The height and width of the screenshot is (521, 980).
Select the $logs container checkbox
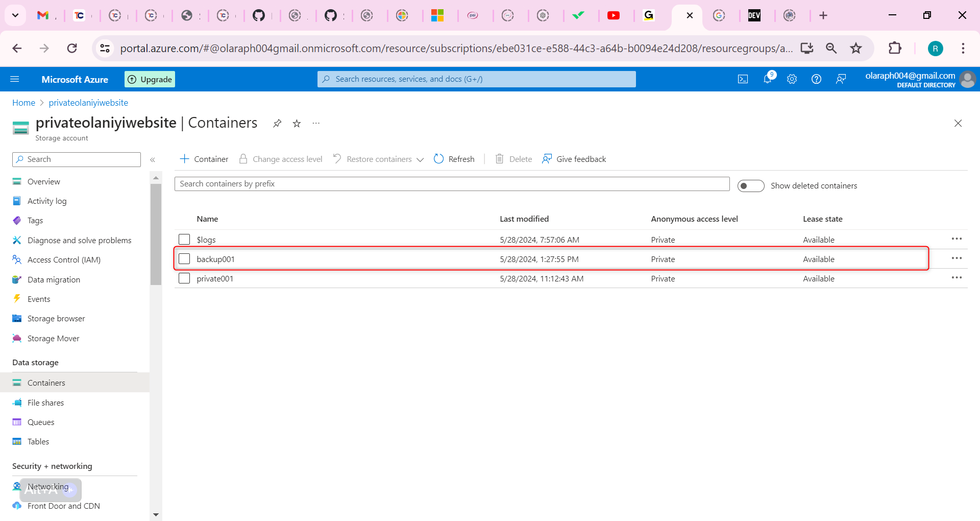[184, 240]
